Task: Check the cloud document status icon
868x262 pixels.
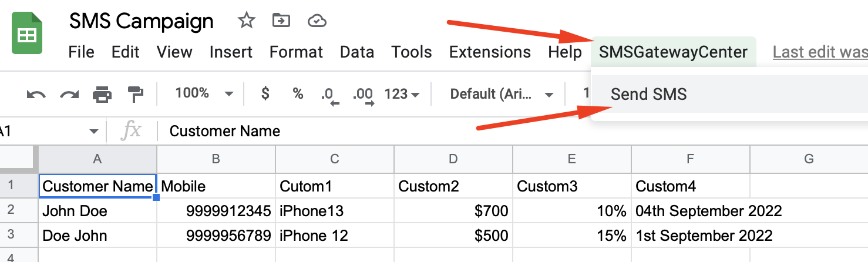Action: click(317, 22)
